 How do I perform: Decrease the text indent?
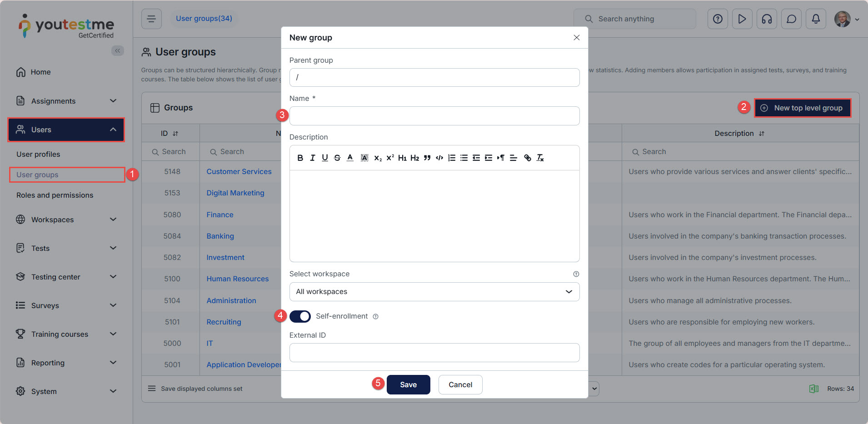click(x=476, y=158)
